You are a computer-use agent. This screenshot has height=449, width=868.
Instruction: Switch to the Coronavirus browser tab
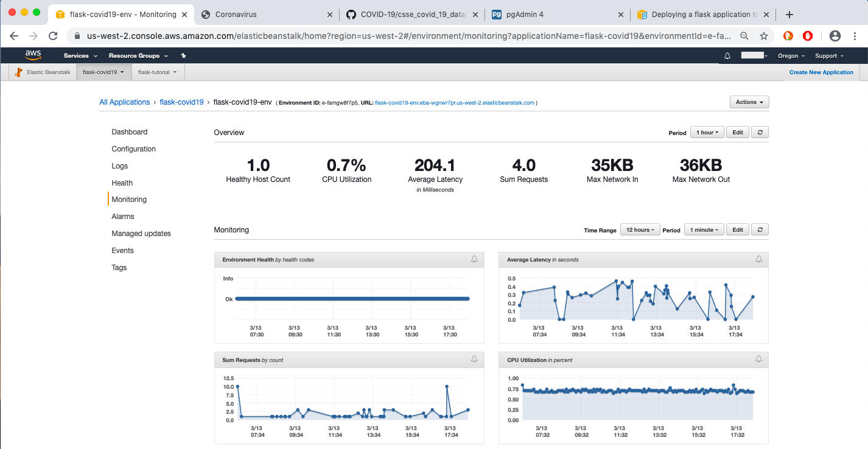(267, 15)
